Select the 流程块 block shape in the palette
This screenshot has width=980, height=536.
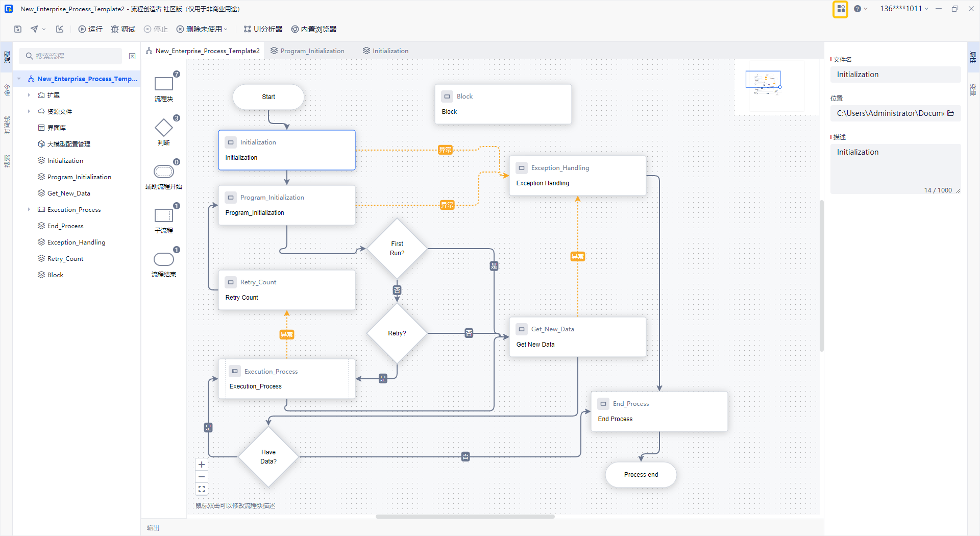click(x=164, y=84)
